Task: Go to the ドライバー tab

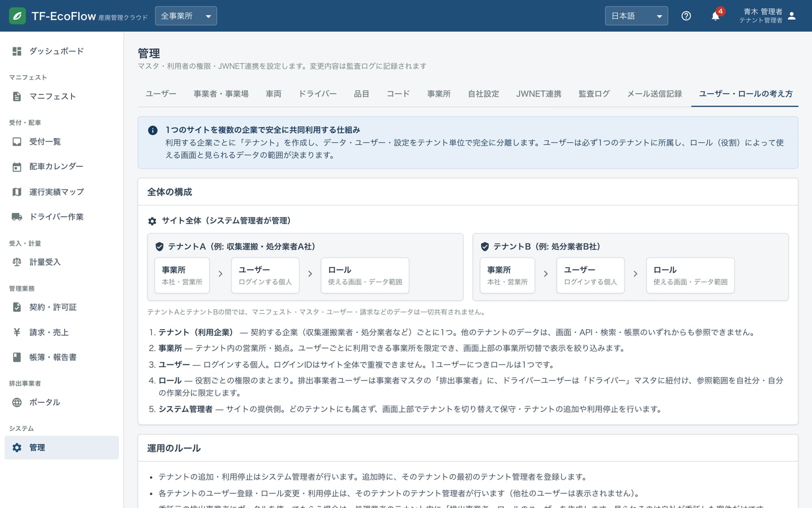Action: [x=318, y=94]
